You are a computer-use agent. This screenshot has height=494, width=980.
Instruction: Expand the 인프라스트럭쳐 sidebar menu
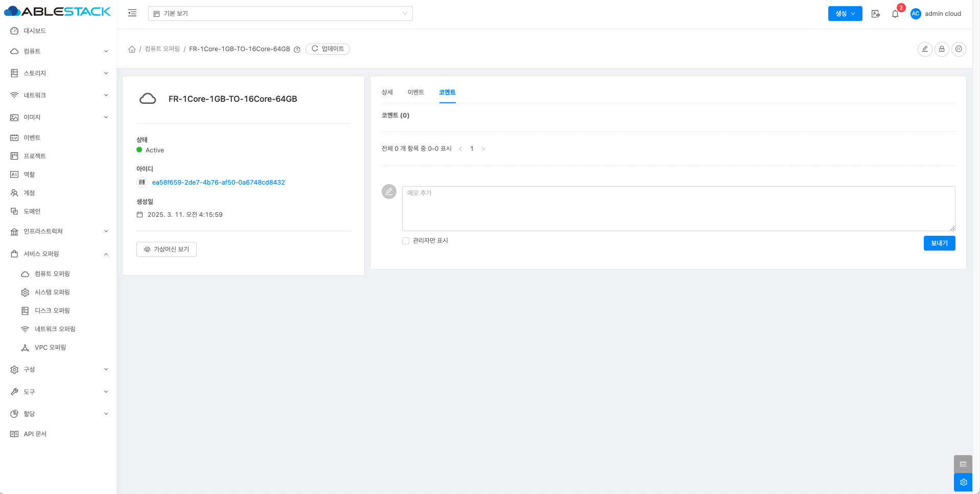pyautogui.click(x=58, y=231)
